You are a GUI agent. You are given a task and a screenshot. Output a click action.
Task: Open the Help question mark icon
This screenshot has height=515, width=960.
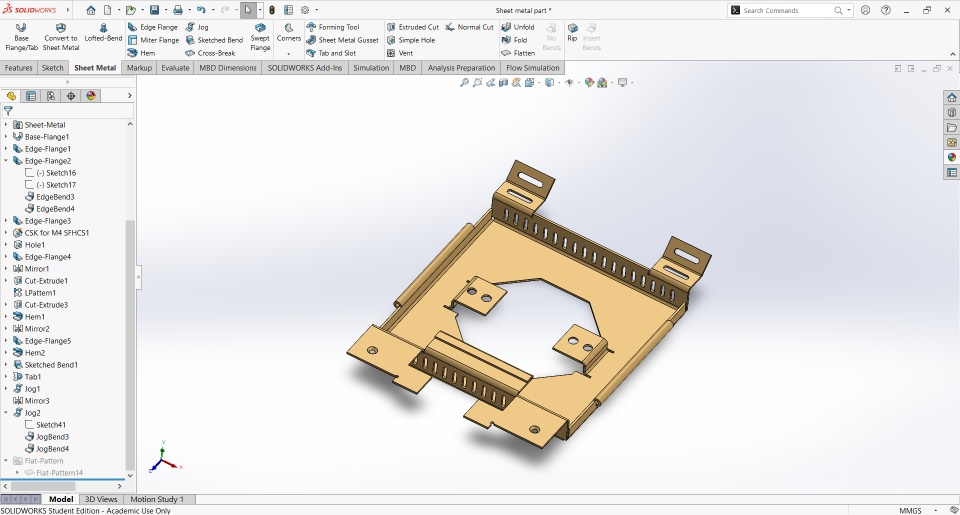[x=886, y=10]
